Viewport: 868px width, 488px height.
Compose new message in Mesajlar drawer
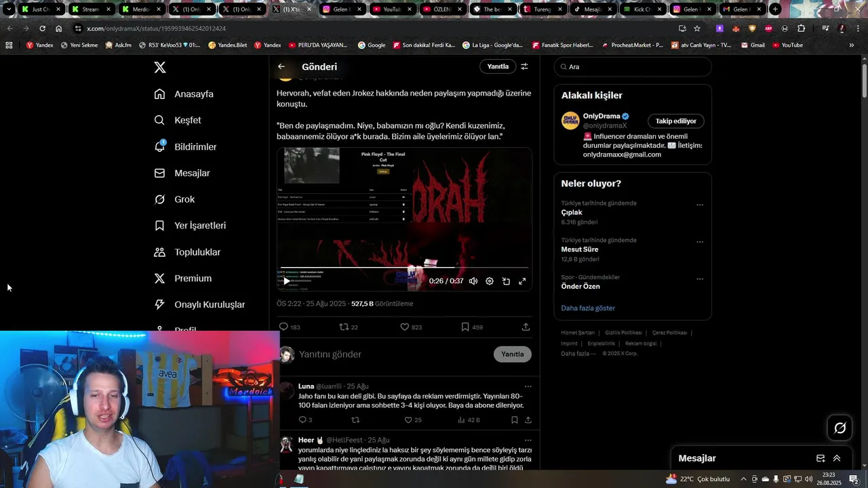coord(821,458)
